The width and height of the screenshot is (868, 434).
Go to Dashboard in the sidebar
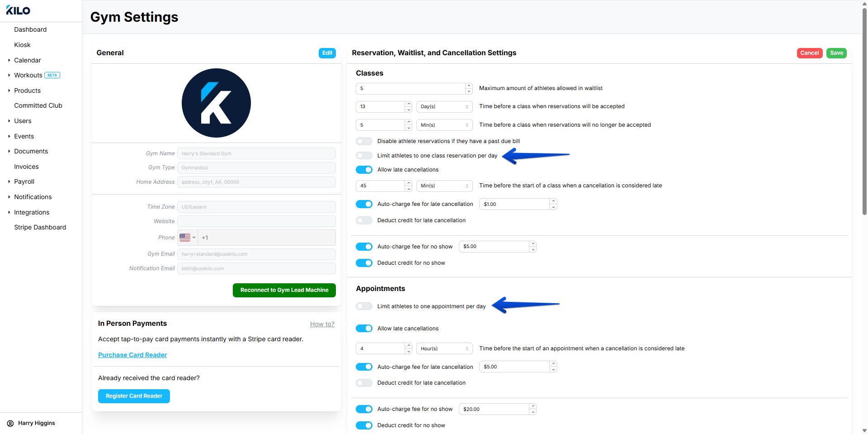30,29
